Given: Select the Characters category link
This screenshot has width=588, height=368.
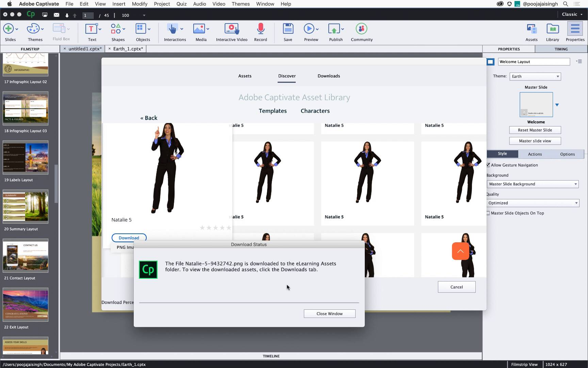Looking at the screenshot, I should [315, 111].
